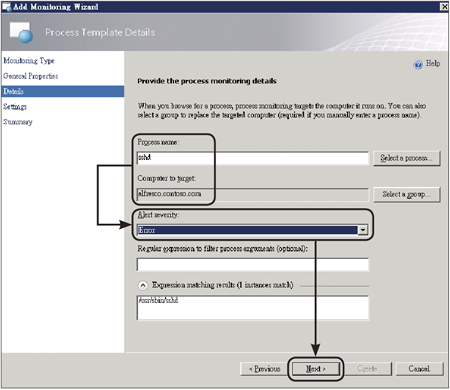Open the Summary wizard step
The image size is (450, 390).
tap(18, 122)
